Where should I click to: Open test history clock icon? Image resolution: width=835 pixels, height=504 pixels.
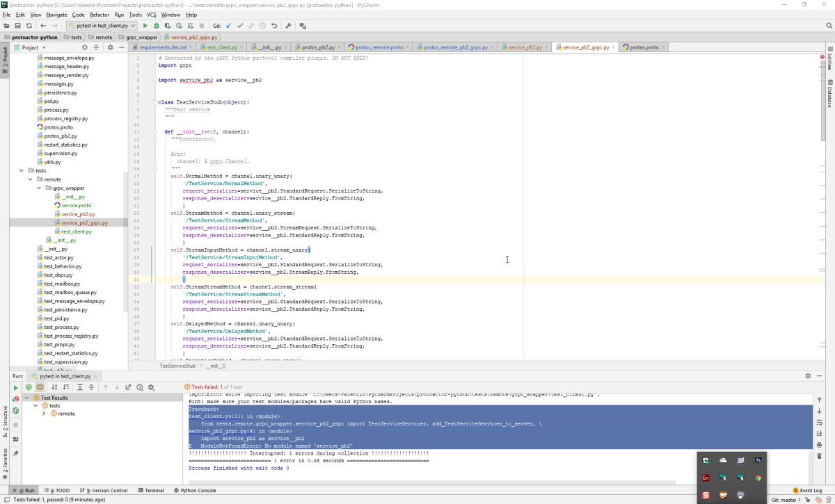(140, 387)
